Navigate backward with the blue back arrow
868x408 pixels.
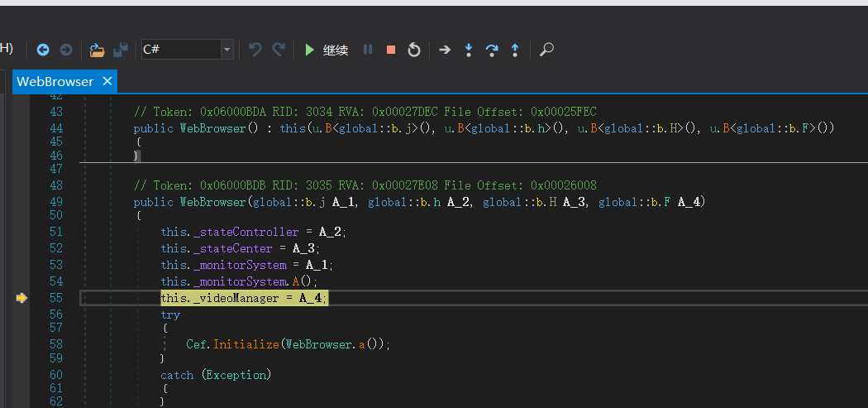(43, 50)
